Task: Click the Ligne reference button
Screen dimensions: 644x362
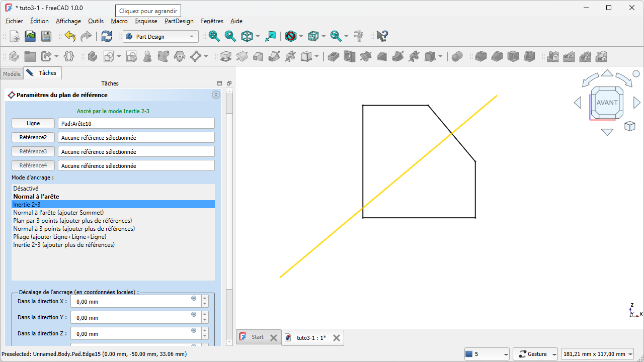Action: [33, 124]
